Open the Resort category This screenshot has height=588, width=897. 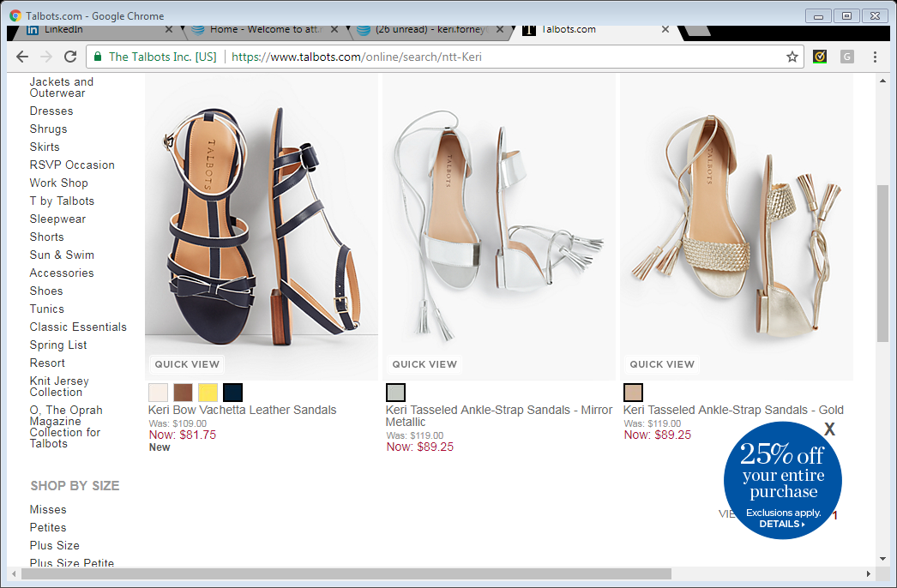(x=47, y=363)
